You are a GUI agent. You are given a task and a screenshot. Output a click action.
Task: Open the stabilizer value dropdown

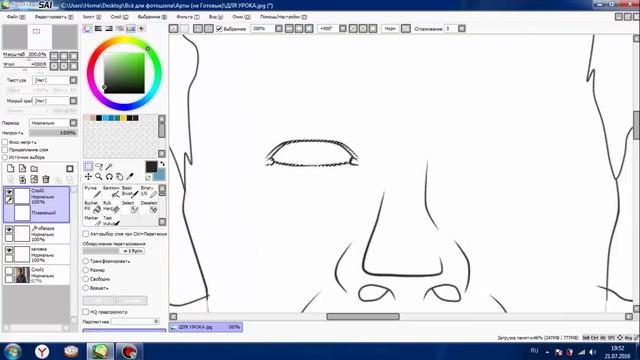click(x=462, y=29)
